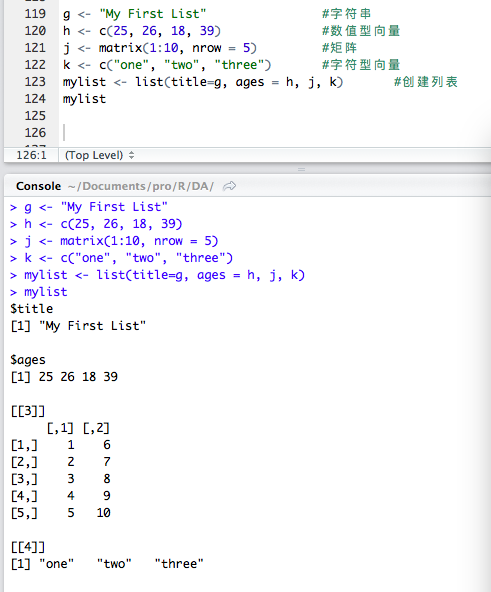491x592 pixels.
Task: Click the [2,] matrix row label
Action: pos(24,462)
